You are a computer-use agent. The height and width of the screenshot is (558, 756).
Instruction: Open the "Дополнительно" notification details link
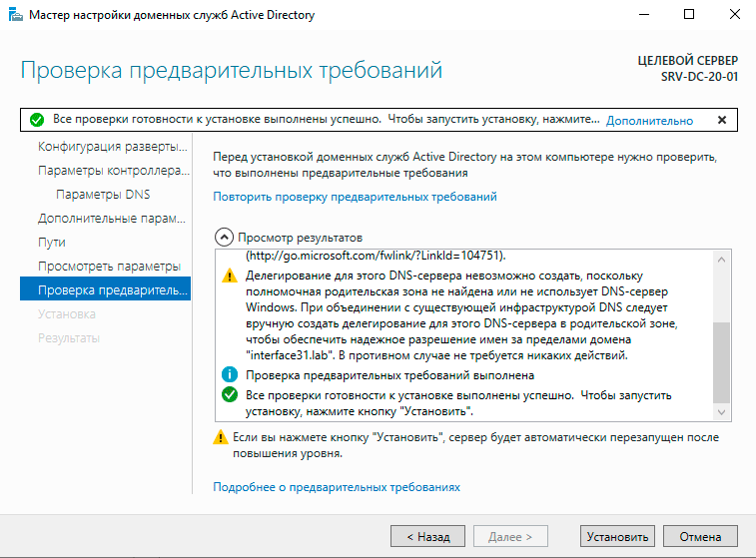click(x=649, y=120)
